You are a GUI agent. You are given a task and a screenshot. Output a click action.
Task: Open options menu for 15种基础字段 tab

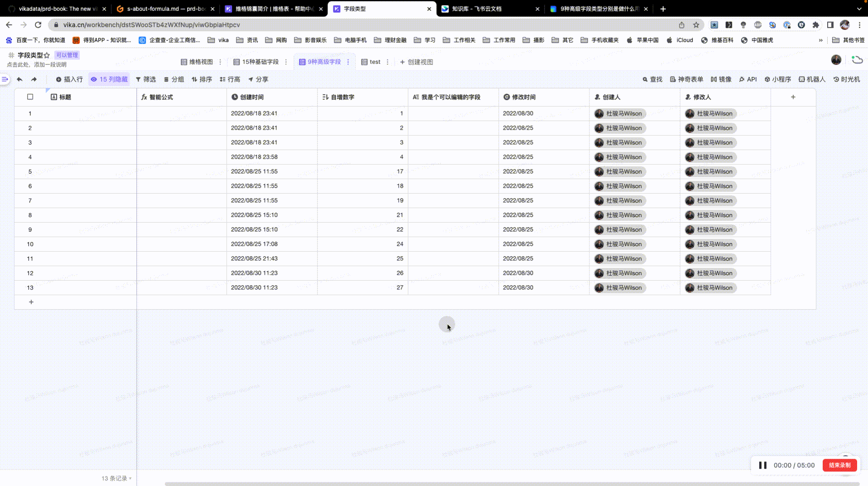286,62
